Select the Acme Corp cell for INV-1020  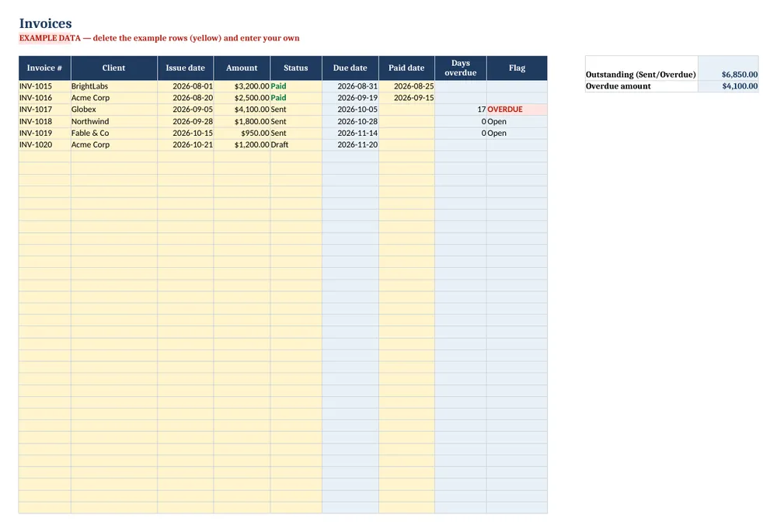tap(114, 144)
